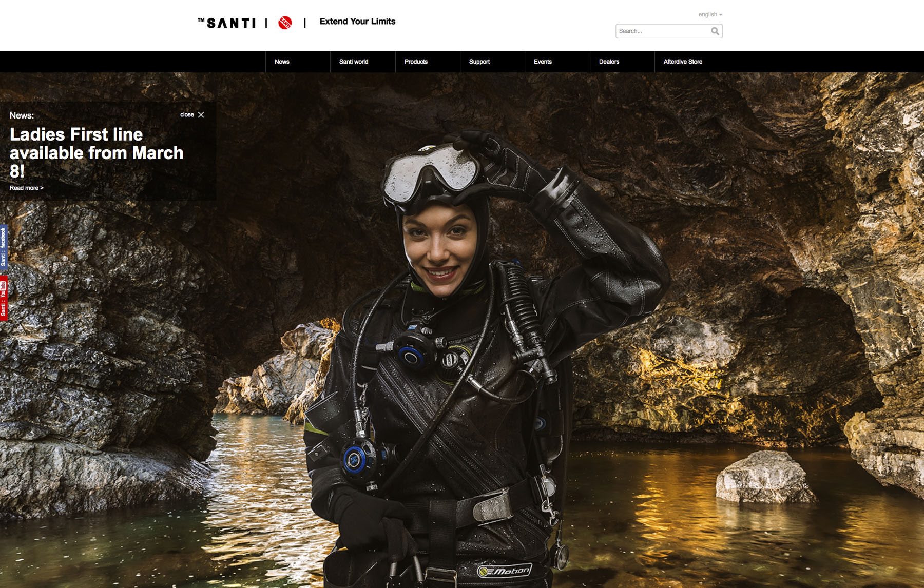The width and height of the screenshot is (924, 588).
Task: Click the search magnifier icon
Action: tap(715, 31)
